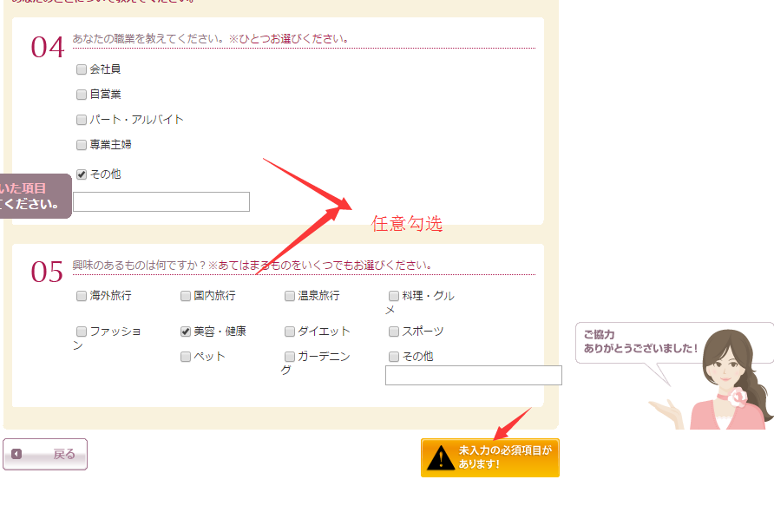The width and height of the screenshot is (774, 532).
Task: Uncheck the 美容・健康 checkbox
Action: click(186, 332)
